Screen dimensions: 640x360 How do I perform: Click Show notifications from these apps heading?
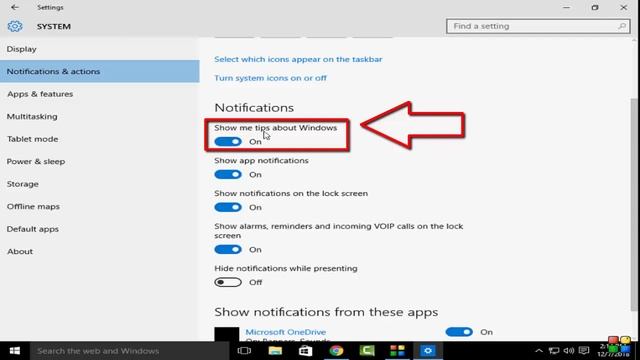[x=326, y=312]
